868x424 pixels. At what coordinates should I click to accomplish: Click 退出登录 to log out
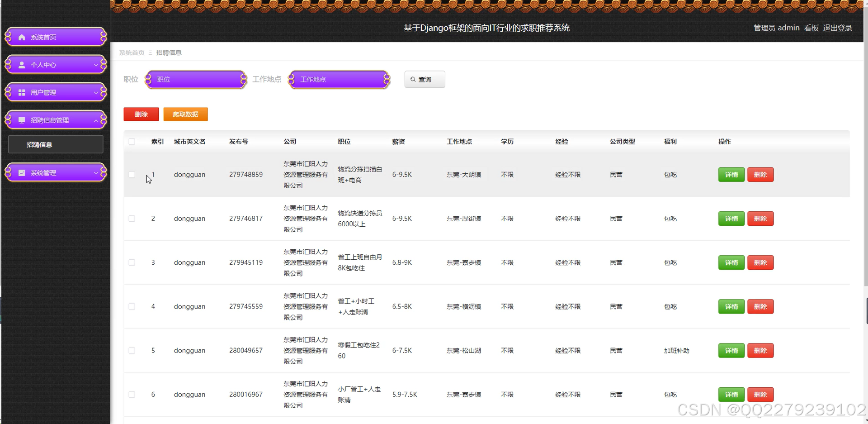[837, 28]
